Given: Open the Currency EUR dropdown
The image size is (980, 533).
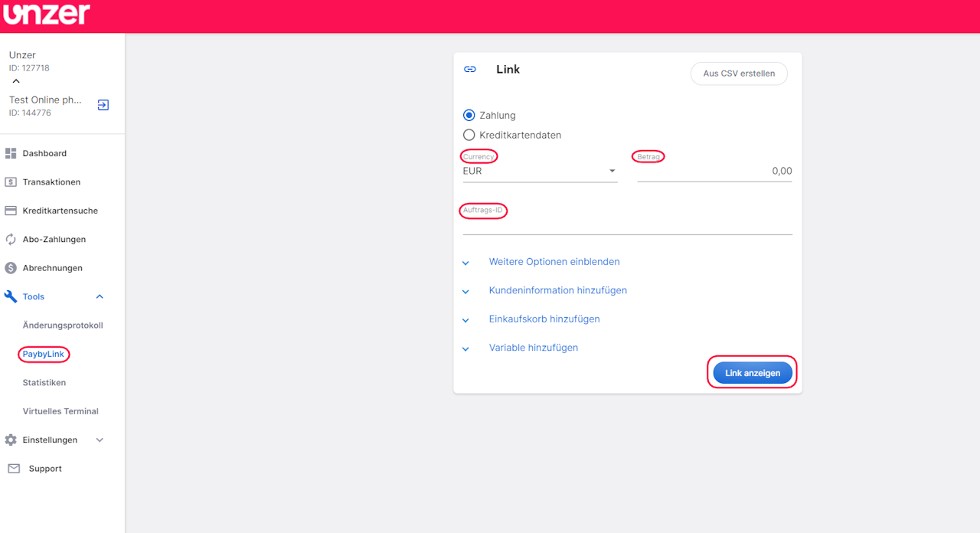Looking at the screenshot, I should point(540,172).
